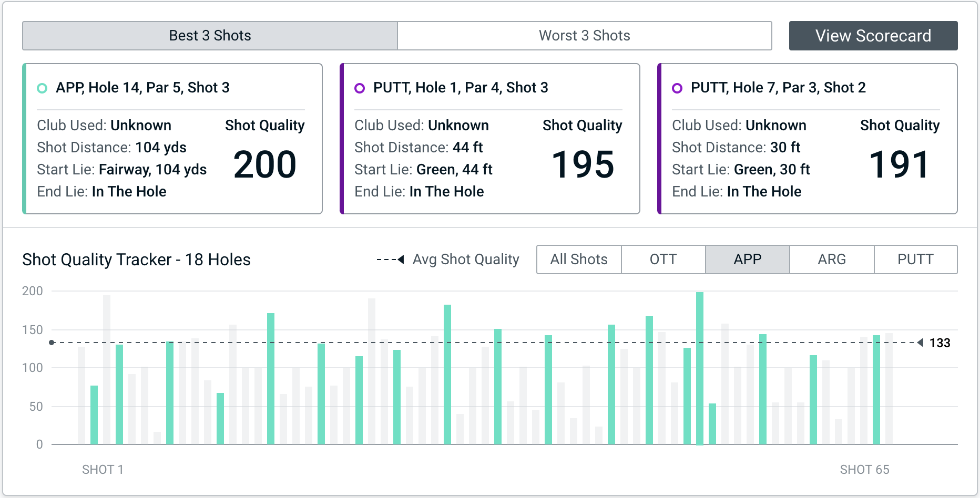The image size is (980, 498).
Task: Click the tallest green bar reaching 200
Action: pyautogui.click(x=700, y=368)
